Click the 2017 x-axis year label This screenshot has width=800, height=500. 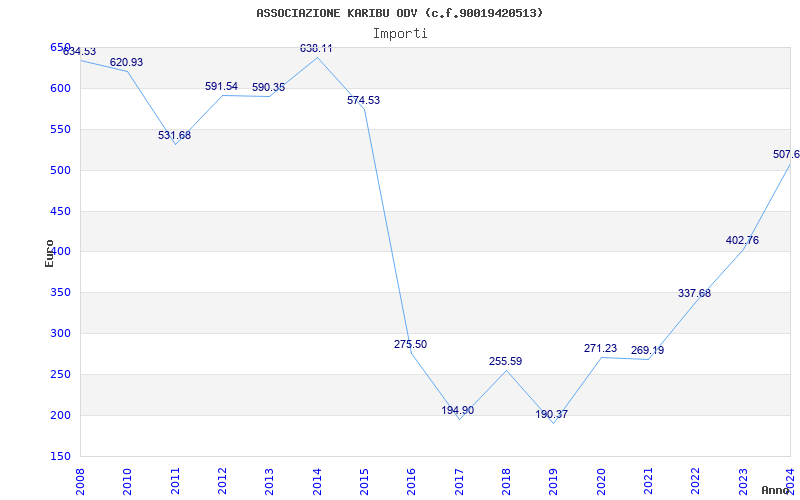point(459,482)
